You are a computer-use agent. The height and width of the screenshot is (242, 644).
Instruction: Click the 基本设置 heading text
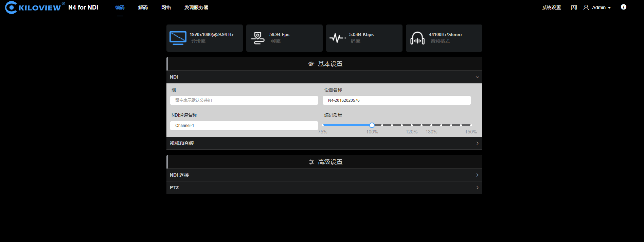330,64
